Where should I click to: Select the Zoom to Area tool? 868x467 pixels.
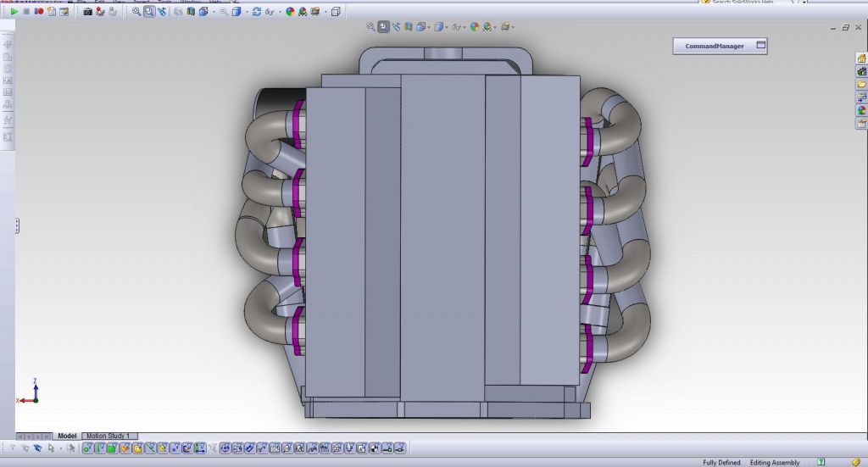coord(149,12)
